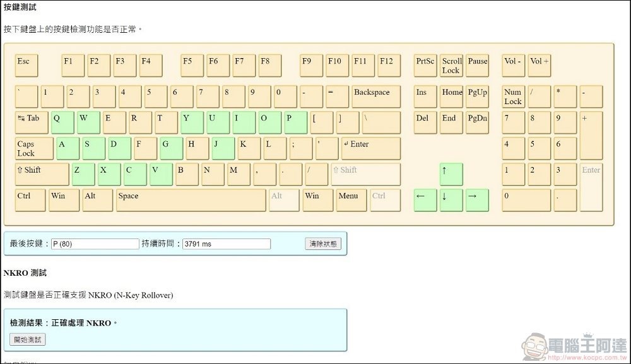The image size is (631, 364).
Task: Click the up arrow key
Action: point(451,174)
